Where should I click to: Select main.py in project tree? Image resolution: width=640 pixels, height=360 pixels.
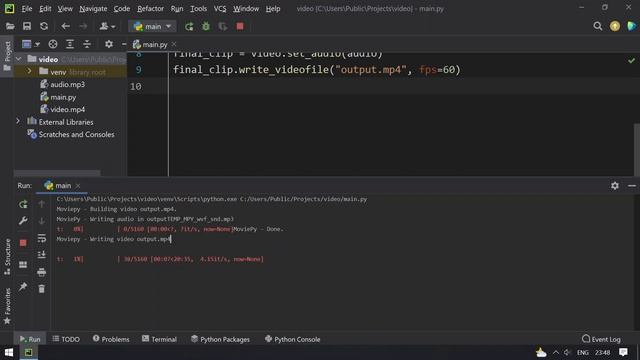63,97
